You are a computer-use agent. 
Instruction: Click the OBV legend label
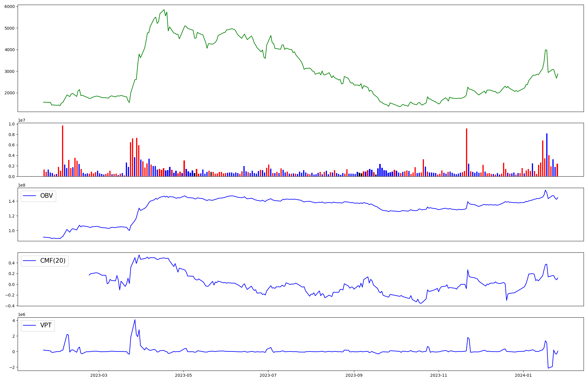46,196
